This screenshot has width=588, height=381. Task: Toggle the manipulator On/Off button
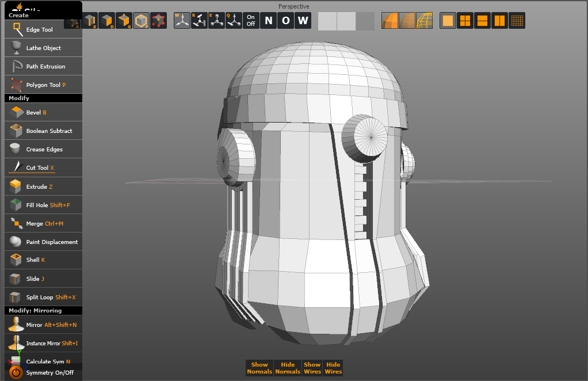click(x=251, y=21)
